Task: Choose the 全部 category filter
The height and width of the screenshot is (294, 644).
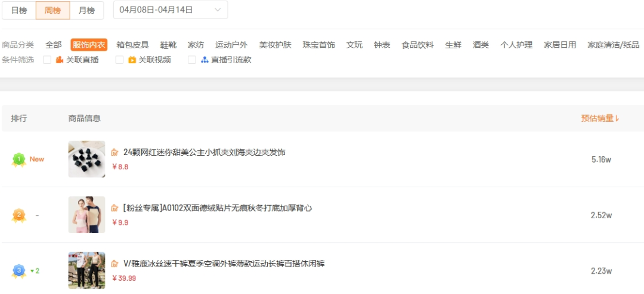Action: (54, 45)
